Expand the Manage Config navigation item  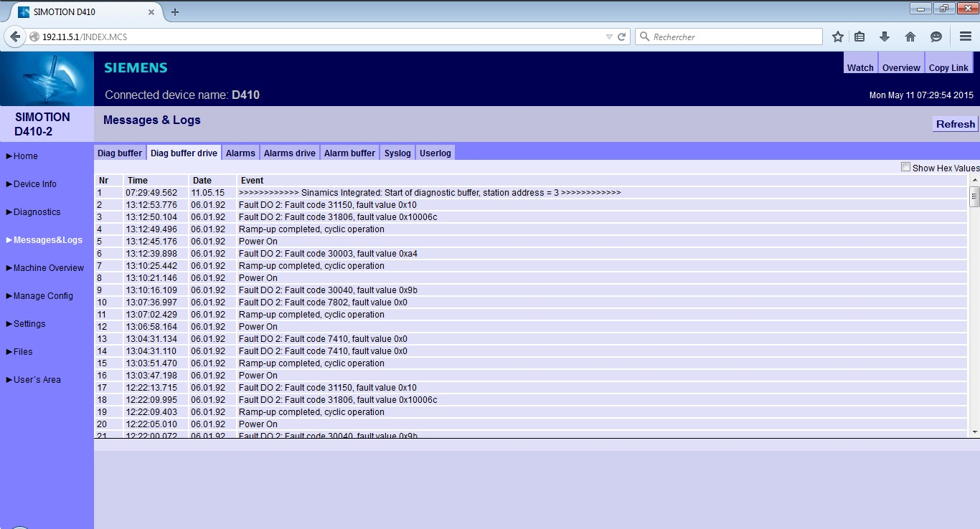click(x=40, y=296)
